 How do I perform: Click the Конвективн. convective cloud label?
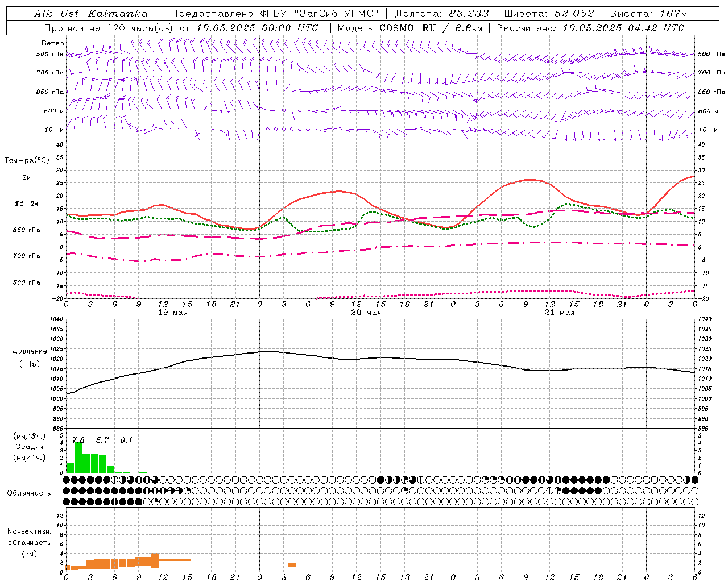29,531
